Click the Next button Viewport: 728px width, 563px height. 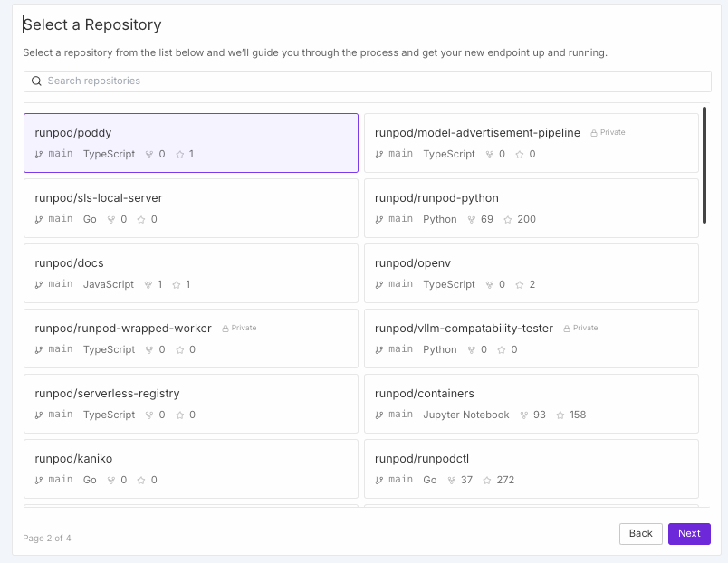689,533
